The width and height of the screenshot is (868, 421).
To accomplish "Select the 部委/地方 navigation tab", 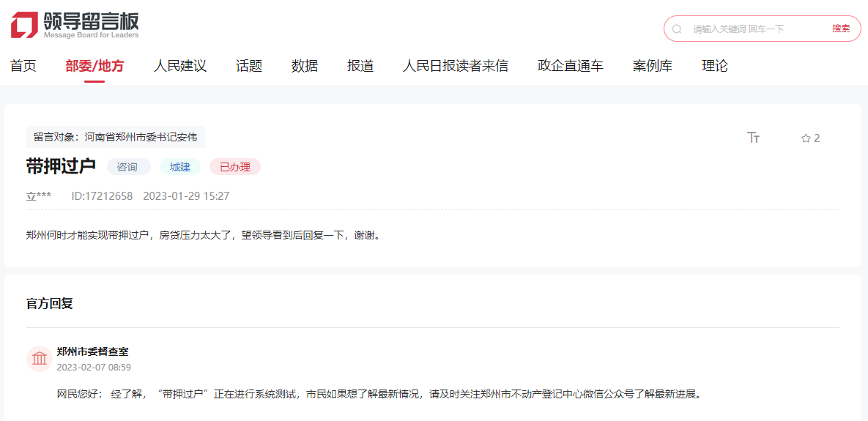I will point(94,66).
